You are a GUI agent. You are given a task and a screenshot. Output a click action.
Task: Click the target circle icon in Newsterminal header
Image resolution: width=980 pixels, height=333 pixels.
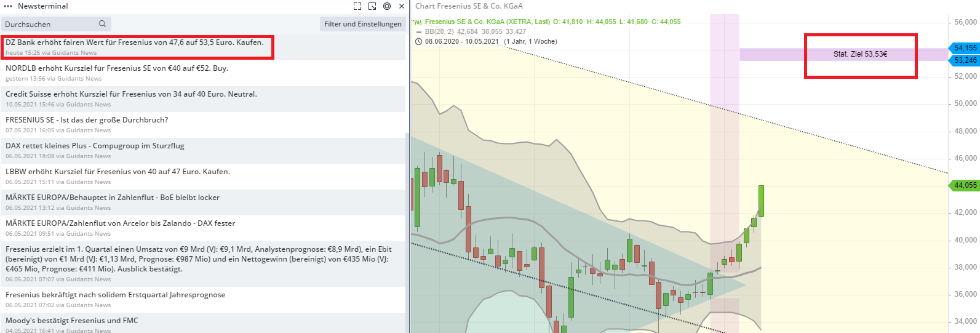(x=387, y=6)
